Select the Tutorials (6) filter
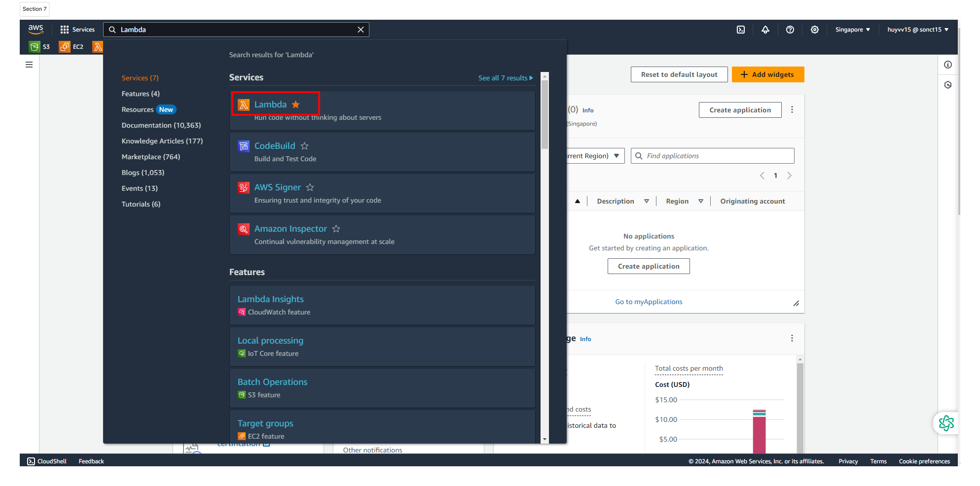This screenshot has width=980, height=486. coord(141,204)
